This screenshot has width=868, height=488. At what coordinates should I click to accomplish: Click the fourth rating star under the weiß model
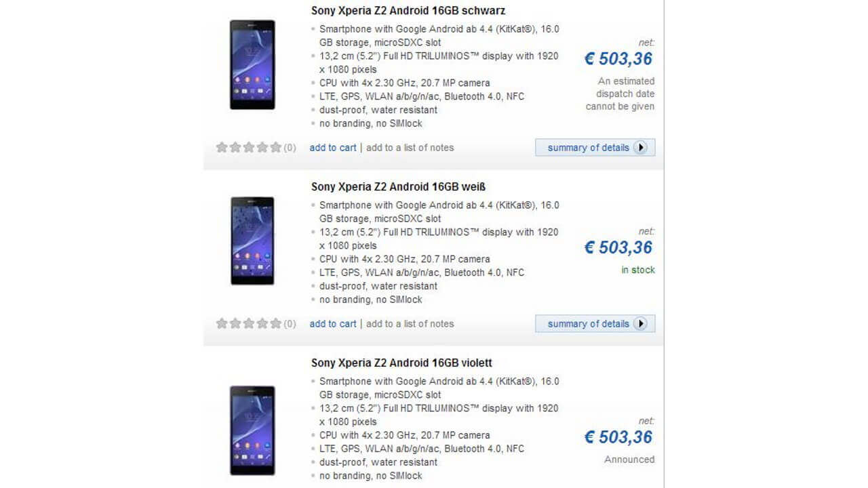[262, 323]
